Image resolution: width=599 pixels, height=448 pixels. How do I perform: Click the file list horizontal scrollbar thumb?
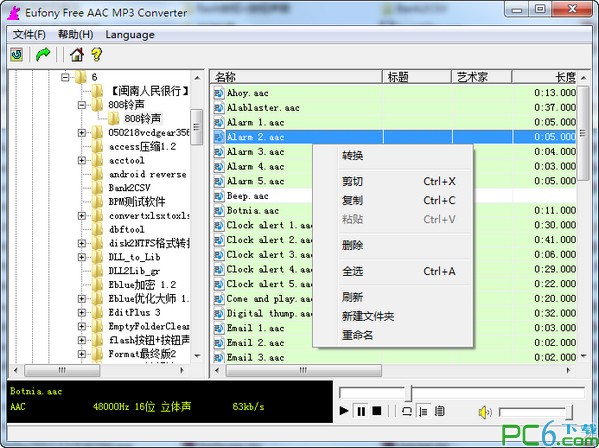303,370
